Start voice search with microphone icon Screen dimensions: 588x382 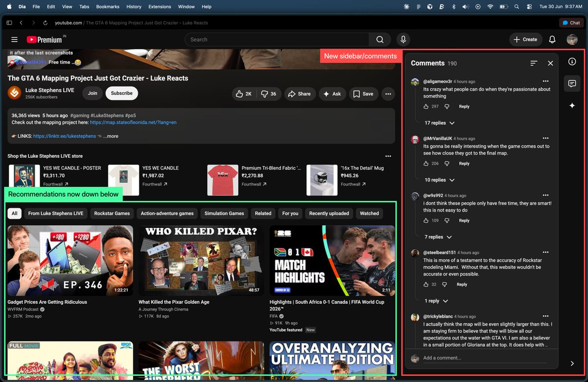[403, 40]
